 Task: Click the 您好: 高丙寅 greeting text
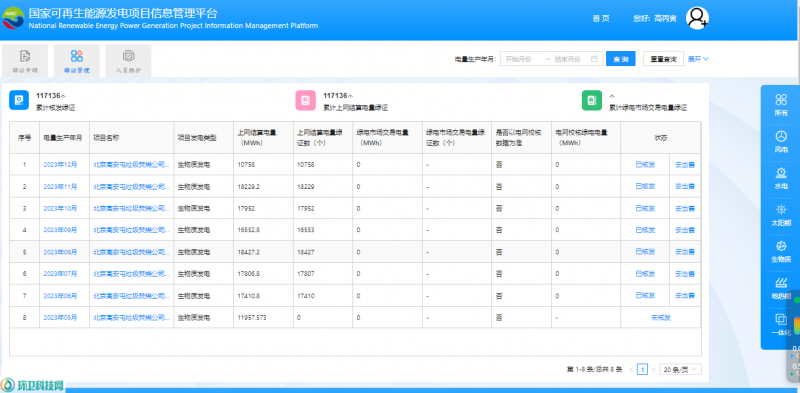coord(655,18)
